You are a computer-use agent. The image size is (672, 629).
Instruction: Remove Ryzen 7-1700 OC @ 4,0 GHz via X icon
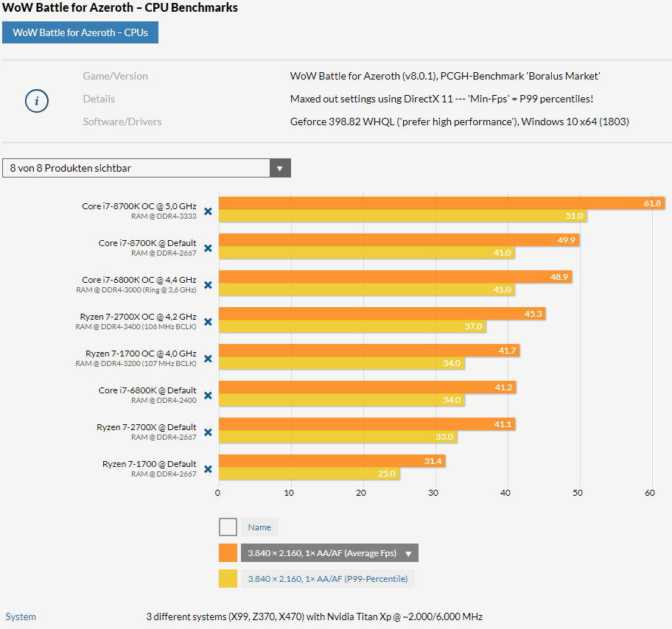[x=208, y=359]
